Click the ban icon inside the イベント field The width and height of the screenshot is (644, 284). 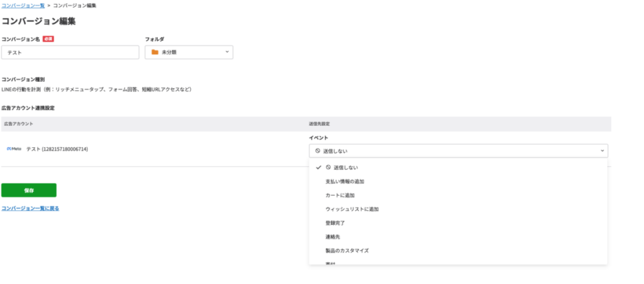(318, 151)
